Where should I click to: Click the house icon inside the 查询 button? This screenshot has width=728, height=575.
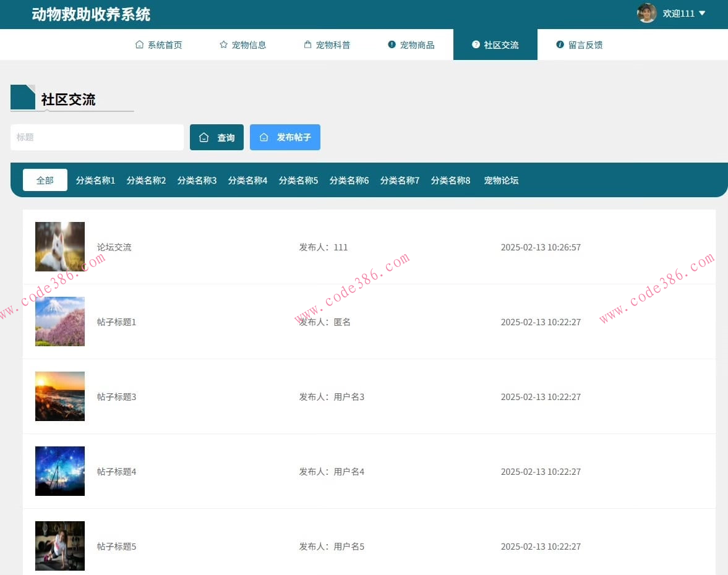coord(205,137)
